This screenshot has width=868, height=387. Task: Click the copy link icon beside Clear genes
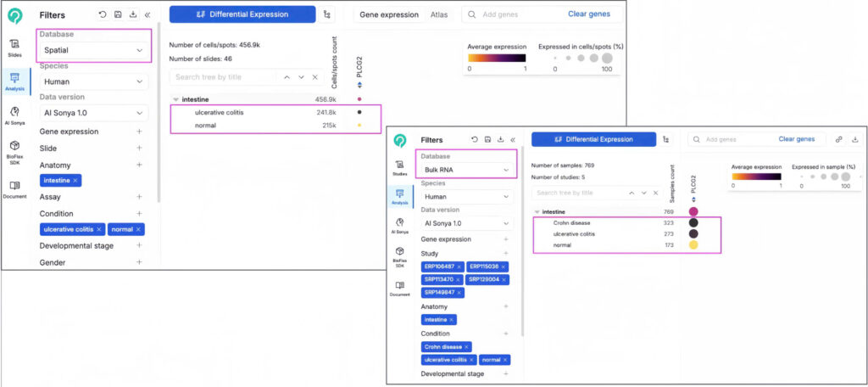point(838,138)
